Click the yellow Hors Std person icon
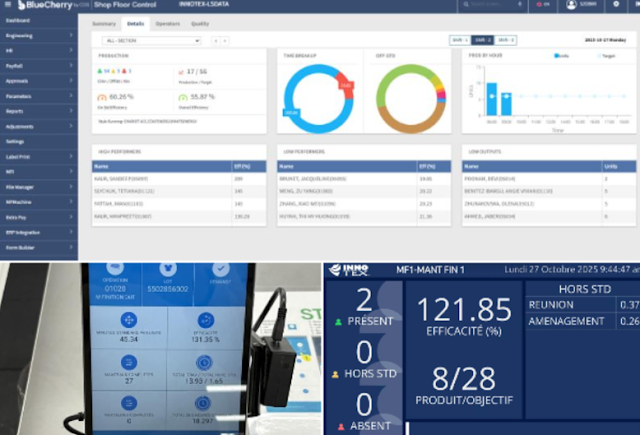640x435 pixels. 335,374
